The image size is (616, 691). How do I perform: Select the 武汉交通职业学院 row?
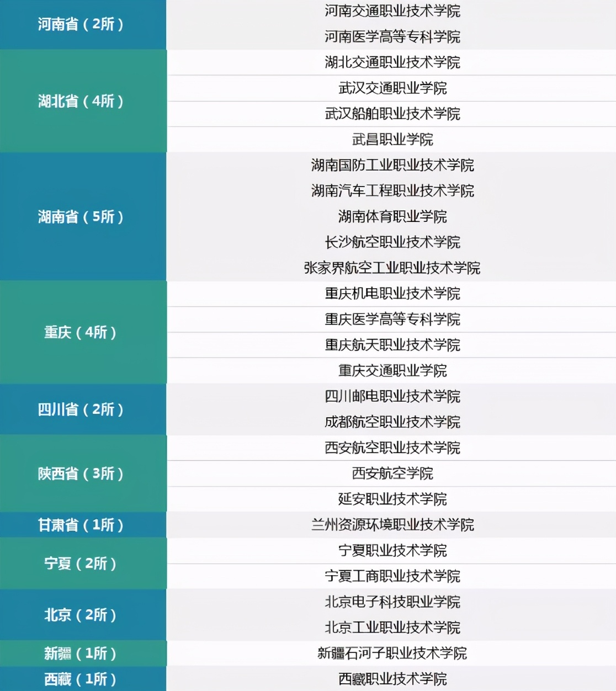(392, 88)
